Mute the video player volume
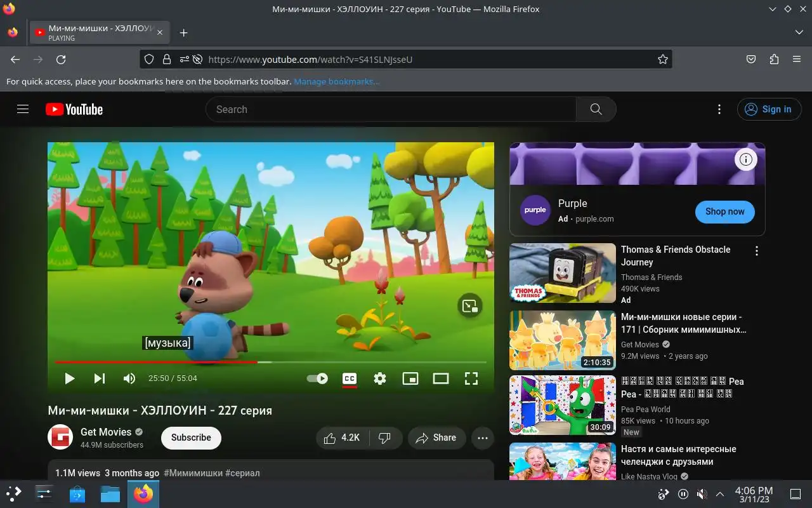This screenshot has width=812, height=508. (129, 378)
